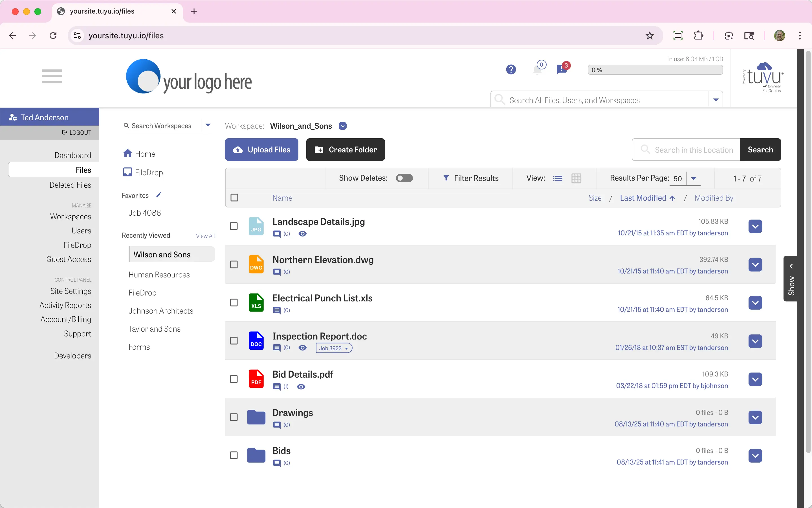812x508 pixels.
Task: Preview Inspection Report.doc with the eye icon
Action: coord(302,348)
